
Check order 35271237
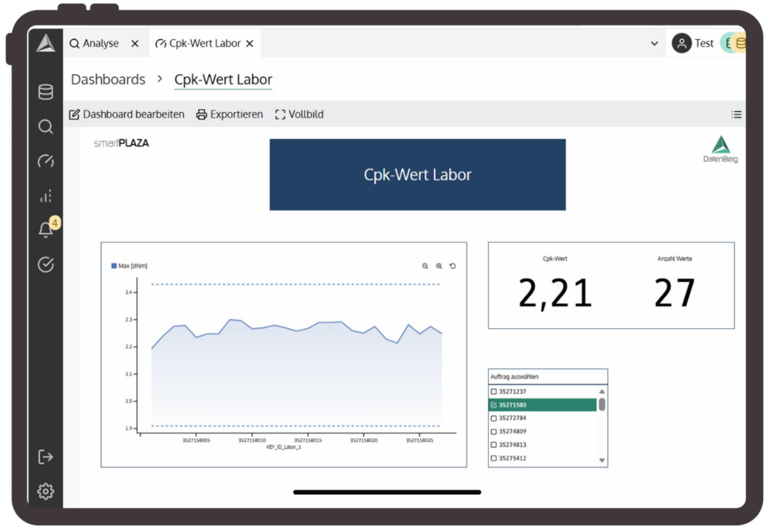point(493,392)
